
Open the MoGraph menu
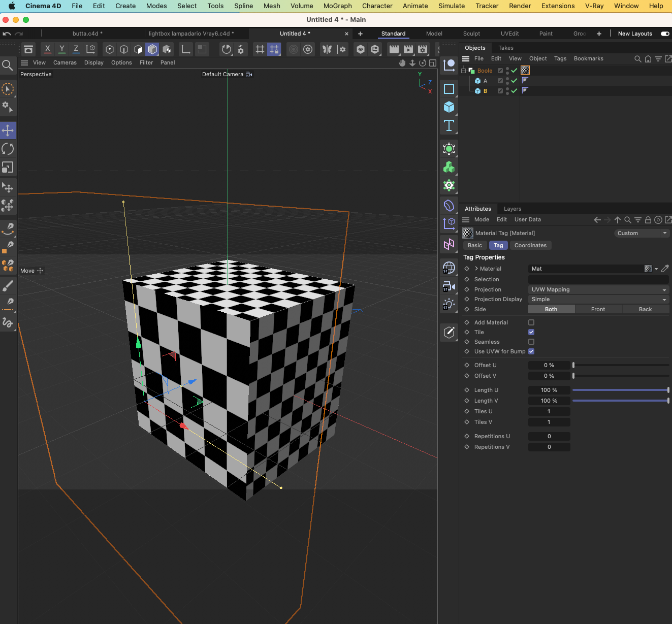pos(337,6)
